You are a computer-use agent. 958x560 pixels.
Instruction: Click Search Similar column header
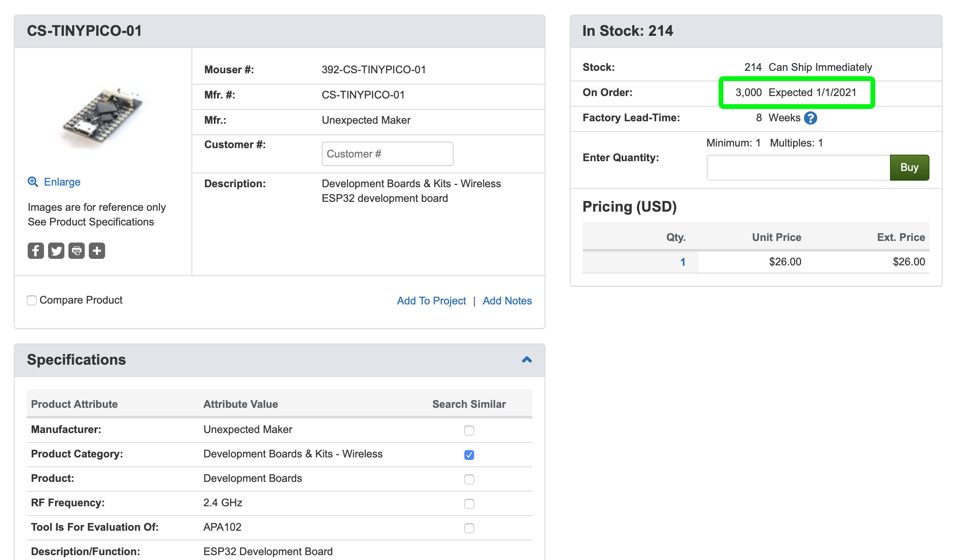(x=469, y=404)
